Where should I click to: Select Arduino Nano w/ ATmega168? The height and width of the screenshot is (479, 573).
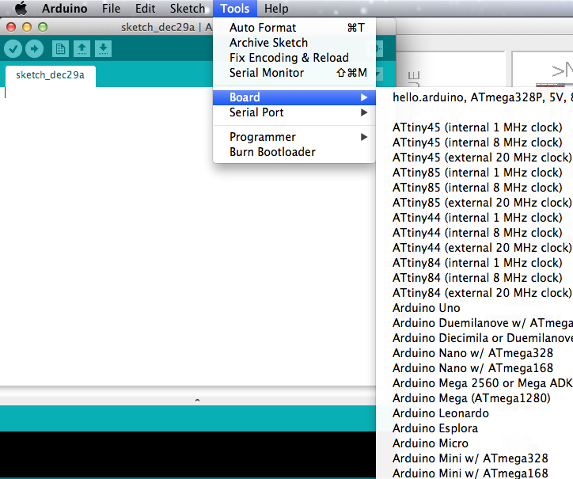[x=473, y=368]
